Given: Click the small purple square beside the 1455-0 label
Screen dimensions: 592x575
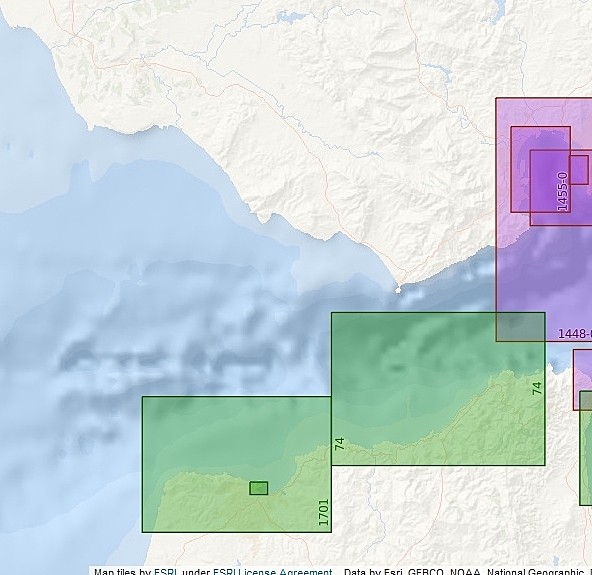Looking at the screenshot, I should click(578, 170).
